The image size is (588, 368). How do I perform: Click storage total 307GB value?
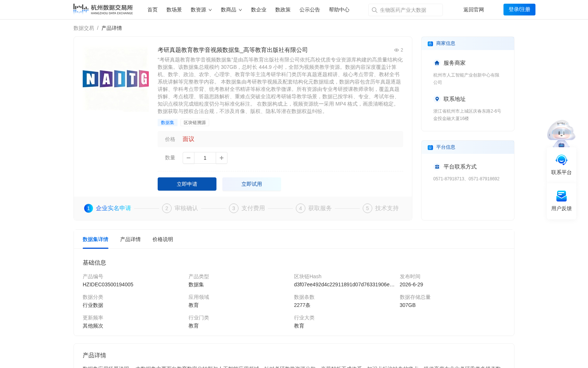pos(408,305)
